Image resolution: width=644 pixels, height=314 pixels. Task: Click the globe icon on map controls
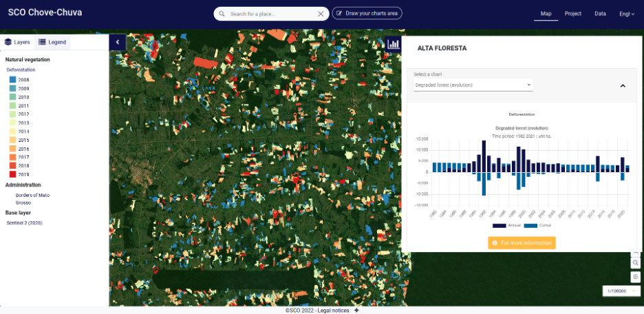pos(636,276)
